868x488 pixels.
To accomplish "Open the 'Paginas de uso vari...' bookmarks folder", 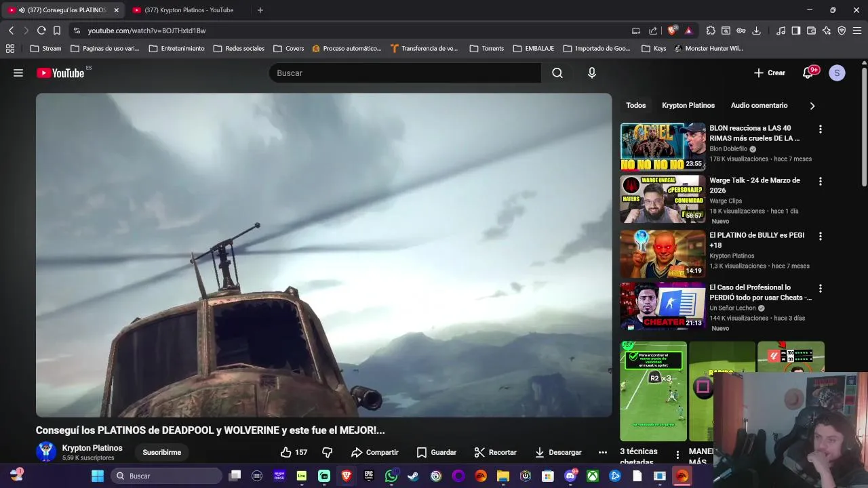I will [x=105, y=49].
